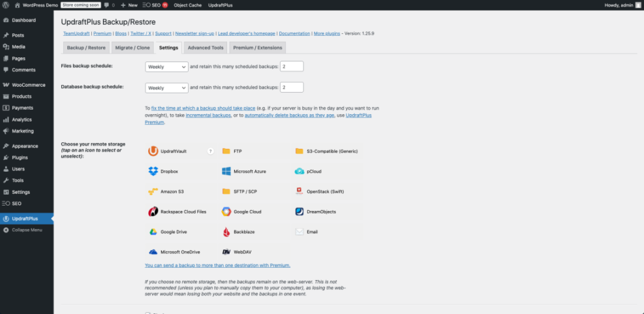This screenshot has height=314, width=644.
Task: Click the Files retain backups number field
Action: pyautogui.click(x=292, y=66)
